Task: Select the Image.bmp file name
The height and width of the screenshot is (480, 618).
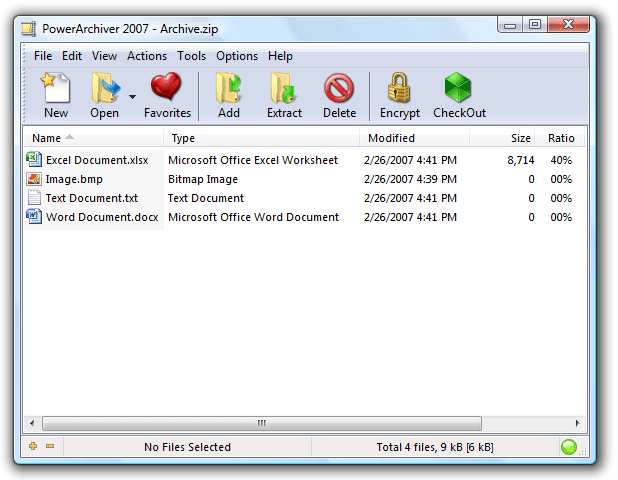Action: (x=74, y=179)
